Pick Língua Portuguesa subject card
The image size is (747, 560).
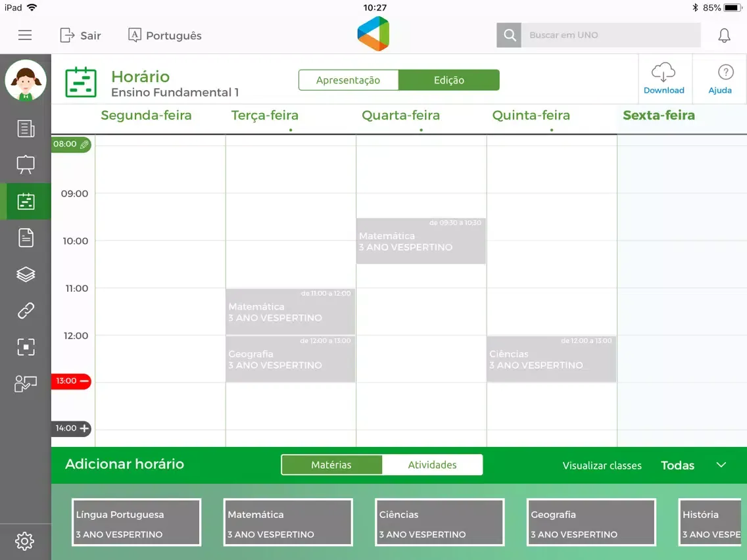point(136,522)
